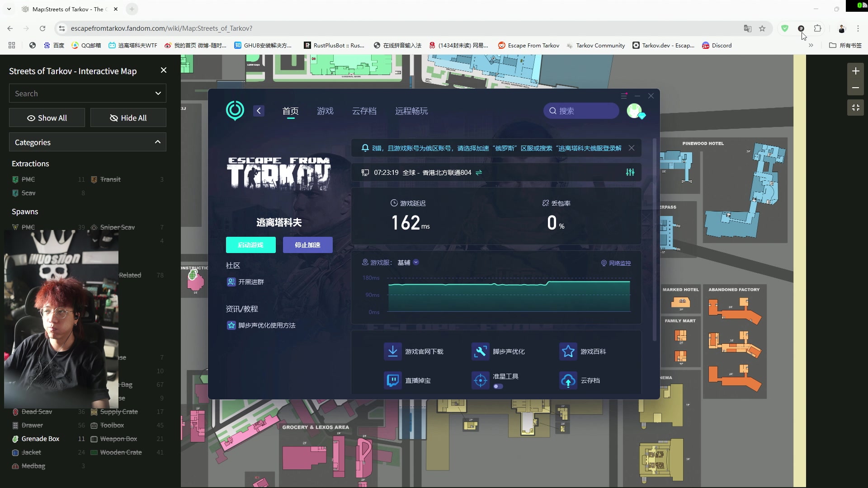Click 停止加速 stop acceleration button
868x488 pixels.
(x=308, y=245)
